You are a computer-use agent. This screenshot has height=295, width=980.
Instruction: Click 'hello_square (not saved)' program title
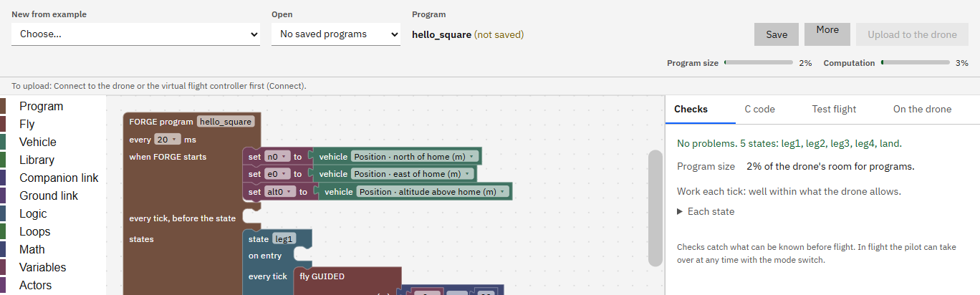pyautogui.click(x=468, y=34)
